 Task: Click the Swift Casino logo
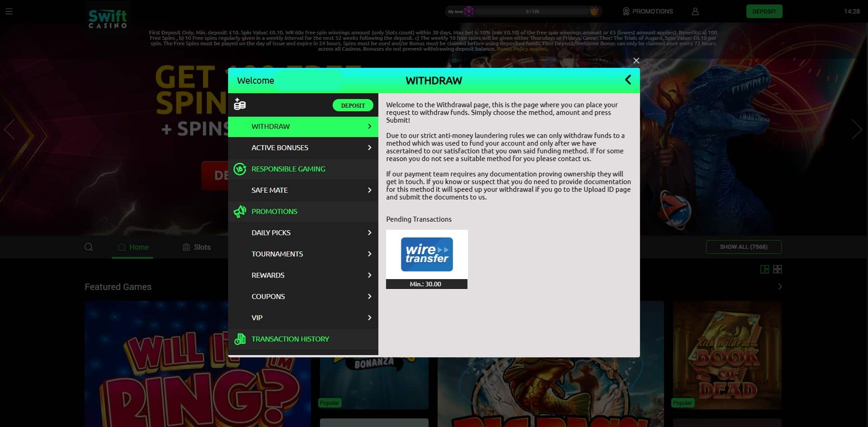tap(108, 19)
